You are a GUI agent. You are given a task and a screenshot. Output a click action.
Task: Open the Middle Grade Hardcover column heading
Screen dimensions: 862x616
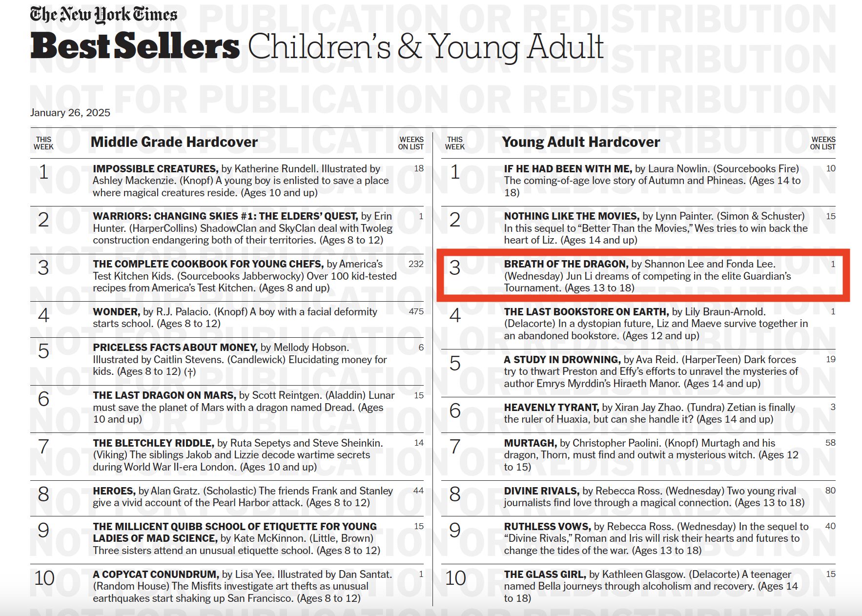174,142
